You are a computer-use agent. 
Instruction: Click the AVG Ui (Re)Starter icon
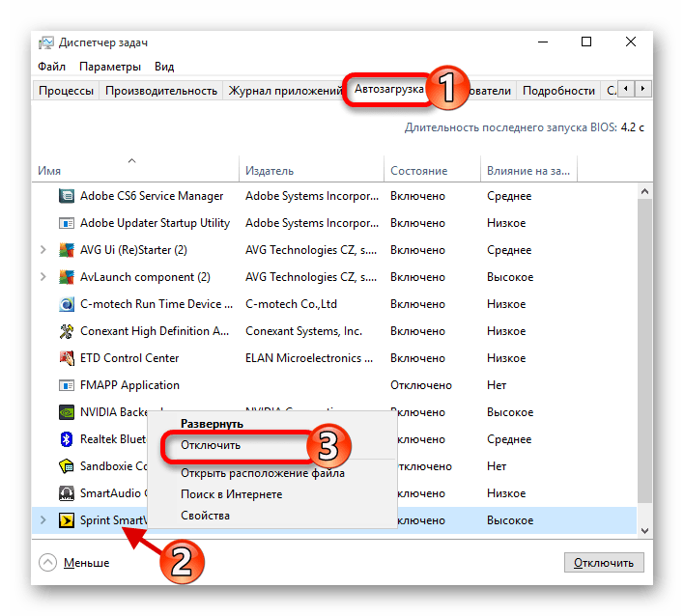pos(67,250)
